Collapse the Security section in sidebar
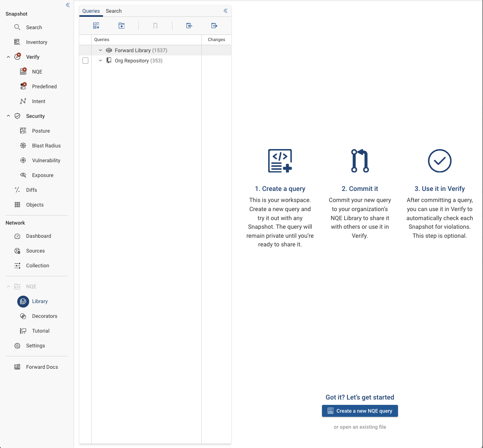Viewport: 483px width, 448px height. coord(8,116)
